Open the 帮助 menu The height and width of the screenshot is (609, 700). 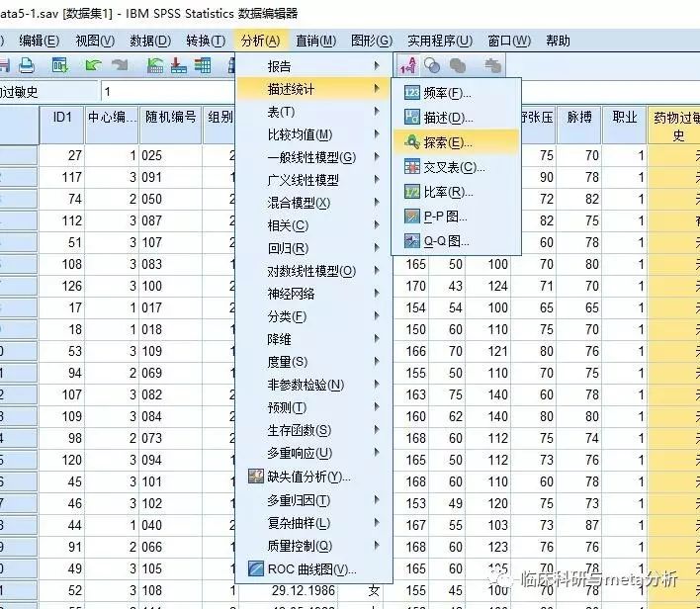click(x=558, y=42)
